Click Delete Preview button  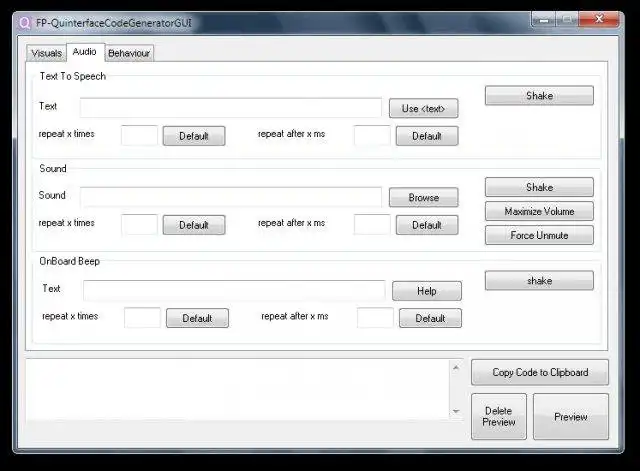tap(499, 416)
